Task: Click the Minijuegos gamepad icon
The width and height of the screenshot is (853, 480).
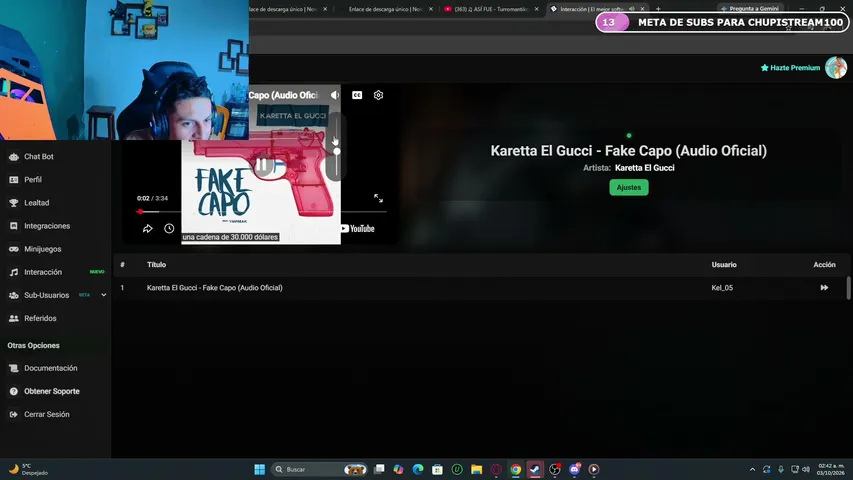Action: pos(14,249)
